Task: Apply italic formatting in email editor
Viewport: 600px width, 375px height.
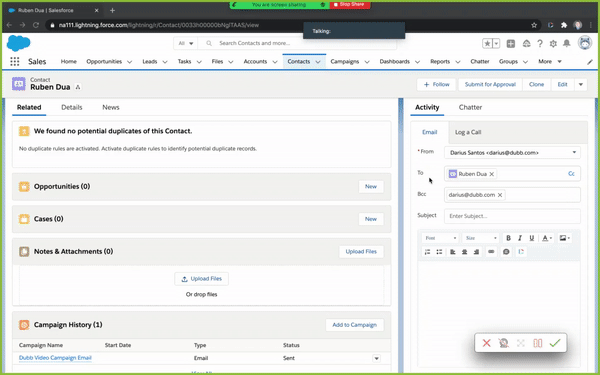Action: [520, 238]
